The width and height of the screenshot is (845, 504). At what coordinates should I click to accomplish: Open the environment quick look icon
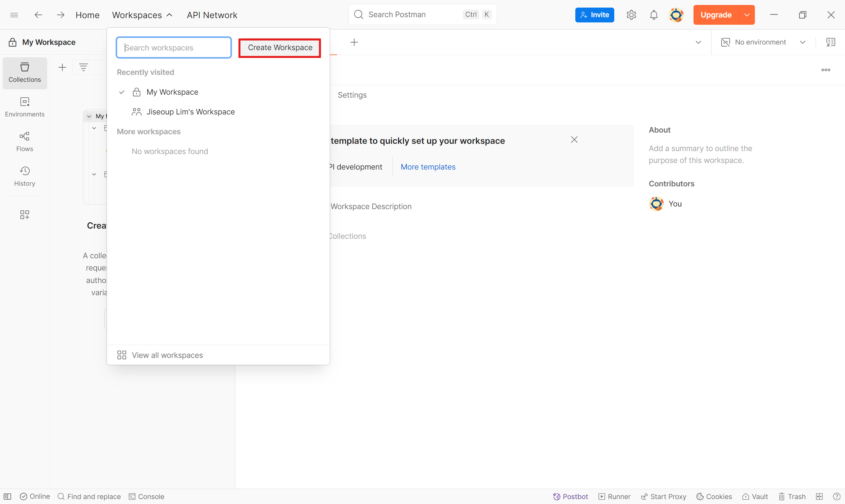[830, 42]
